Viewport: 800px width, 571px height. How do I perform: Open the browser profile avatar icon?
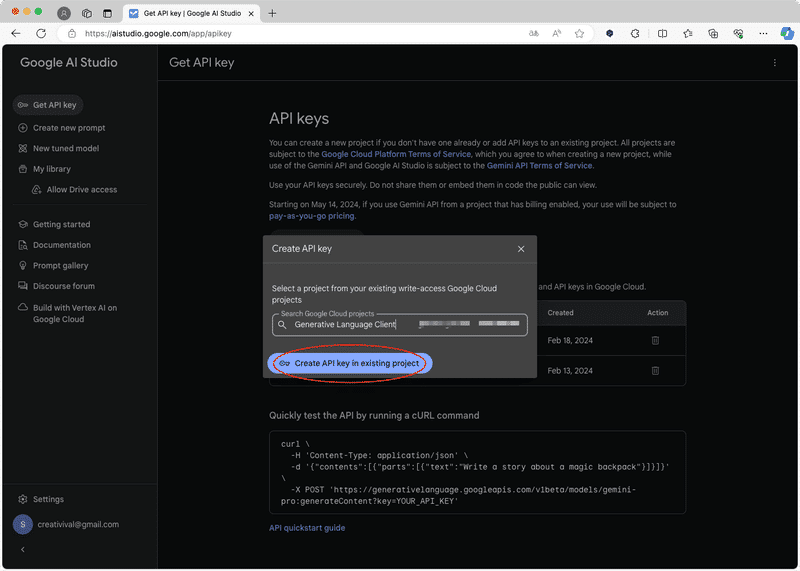point(64,14)
